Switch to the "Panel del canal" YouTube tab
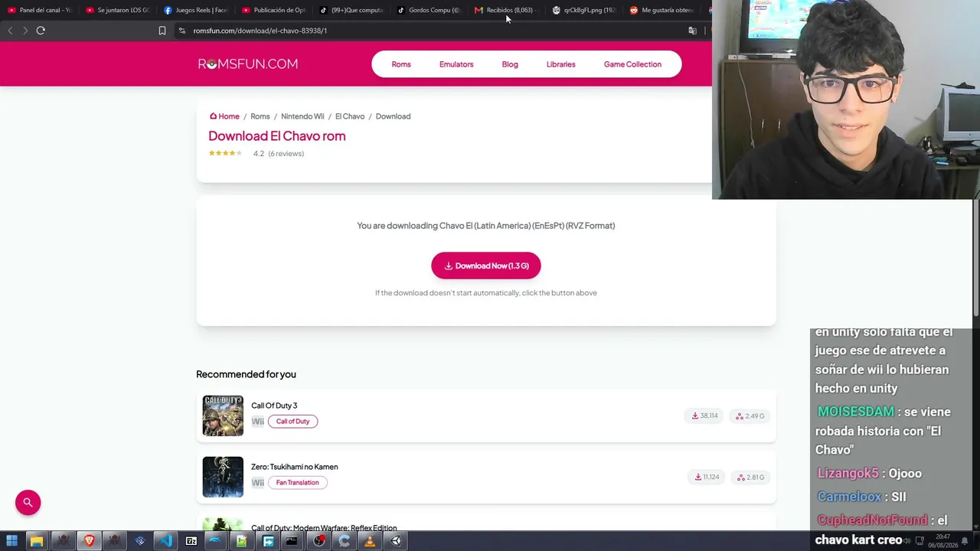The width and height of the screenshot is (980, 551). tap(40, 10)
